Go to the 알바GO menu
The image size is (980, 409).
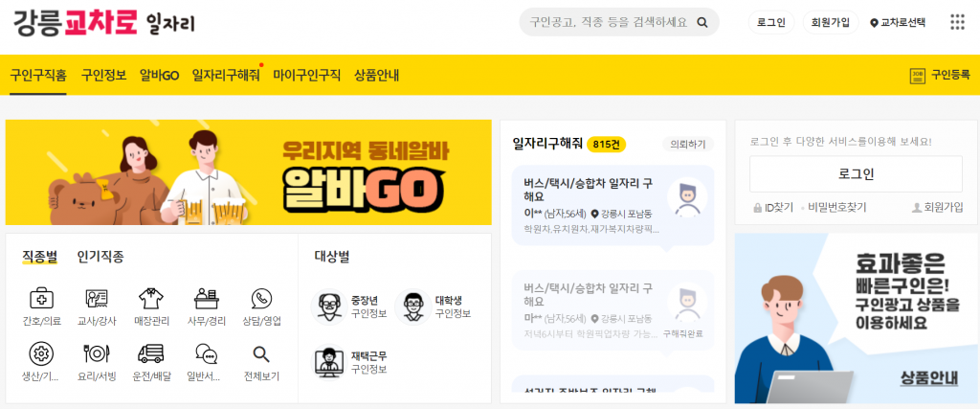coord(160,76)
